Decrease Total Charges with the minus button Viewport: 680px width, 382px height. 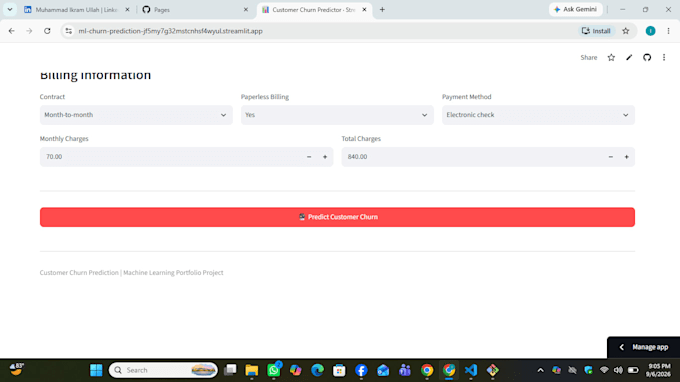[x=611, y=157]
